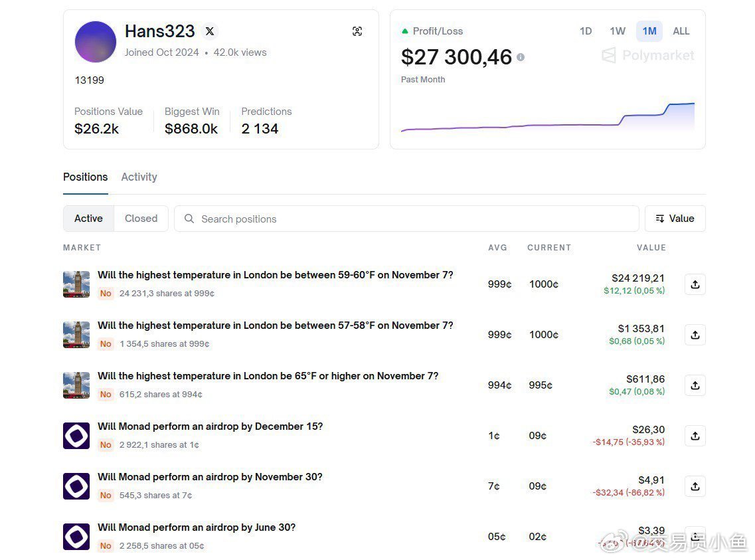Image resolution: width=755 pixels, height=560 pixels.
Task: Share the London 65°F or higher position
Action: [x=695, y=386]
